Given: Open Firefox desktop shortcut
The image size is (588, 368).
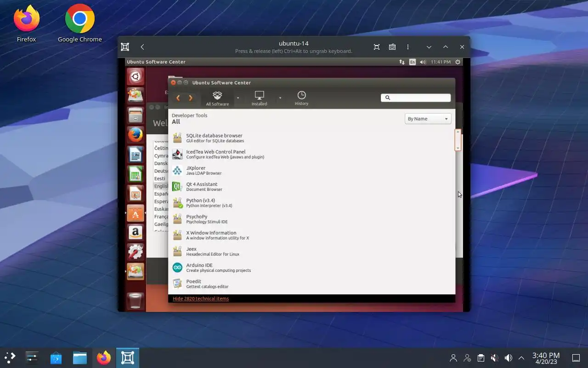Looking at the screenshot, I should tap(27, 24).
